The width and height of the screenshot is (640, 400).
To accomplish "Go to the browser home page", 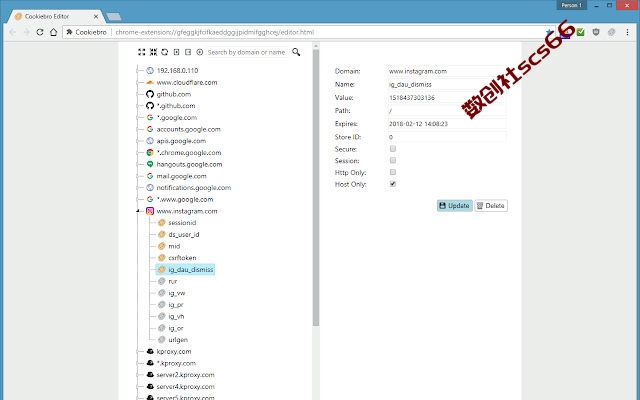I will tap(53, 32).
